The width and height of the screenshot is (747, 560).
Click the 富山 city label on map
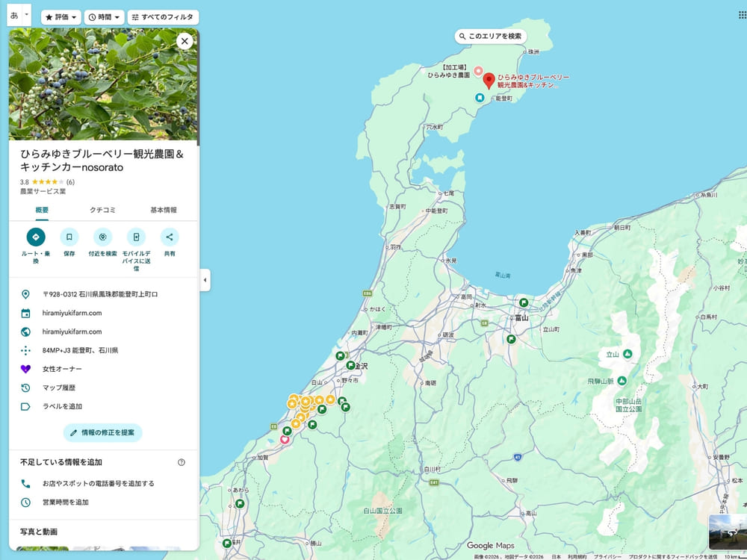point(521,317)
